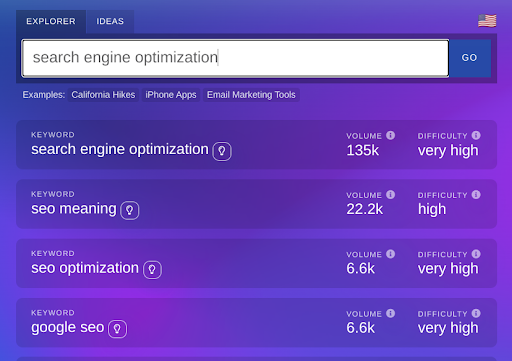Click the lightbulb icon beside seo optimization
This screenshot has width=512, height=361.
point(152,270)
